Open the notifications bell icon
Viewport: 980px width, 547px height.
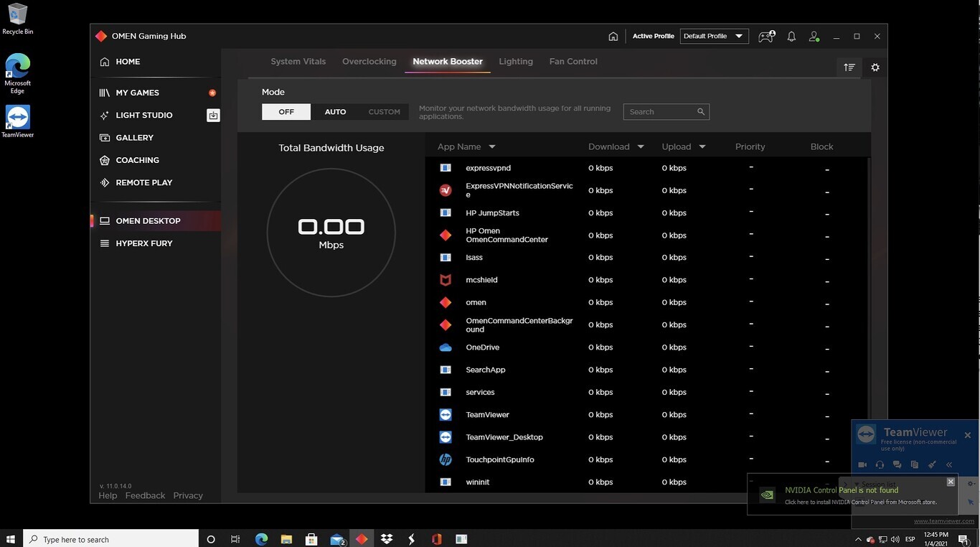(791, 36)
